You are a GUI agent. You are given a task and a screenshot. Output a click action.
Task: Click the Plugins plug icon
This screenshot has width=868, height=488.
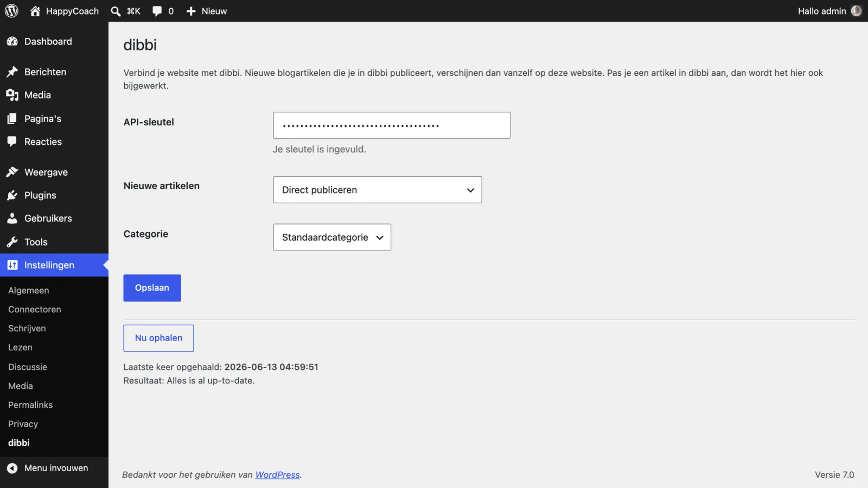click(x=12, y=195)
